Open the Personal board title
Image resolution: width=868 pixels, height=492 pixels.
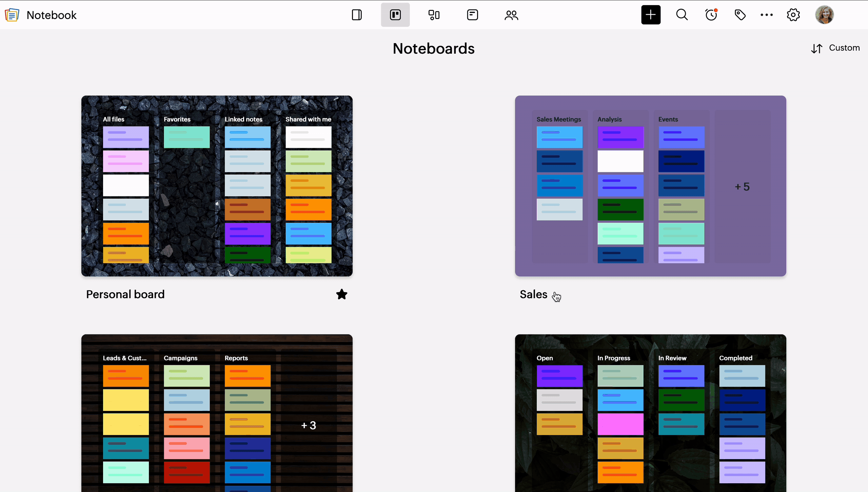(125, 294)
